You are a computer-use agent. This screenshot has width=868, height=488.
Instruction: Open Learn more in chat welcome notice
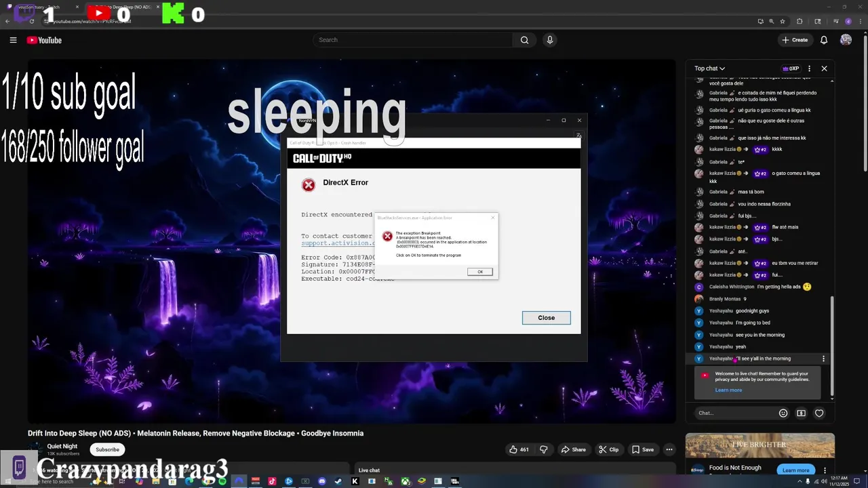coord(728,390)
